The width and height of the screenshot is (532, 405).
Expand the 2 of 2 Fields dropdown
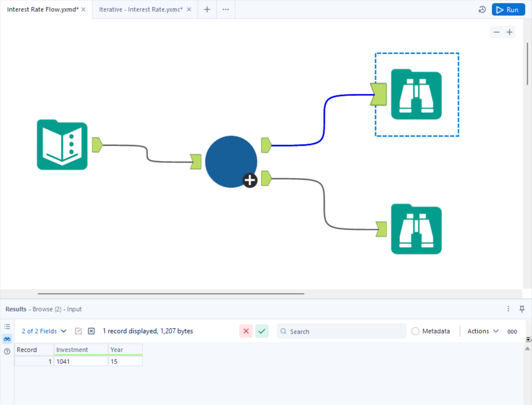44,331
